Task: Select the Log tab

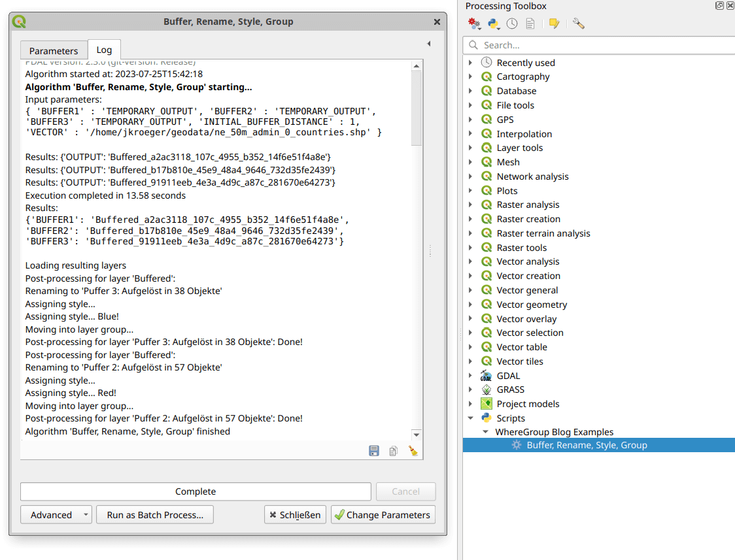Action: coord(104,50)
